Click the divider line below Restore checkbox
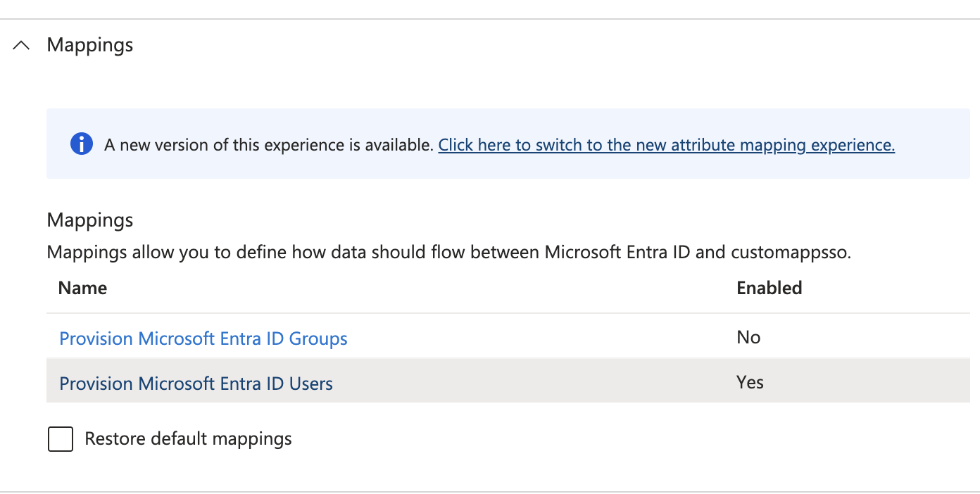The height and width of the screenshot is (494, 980). 490,491
